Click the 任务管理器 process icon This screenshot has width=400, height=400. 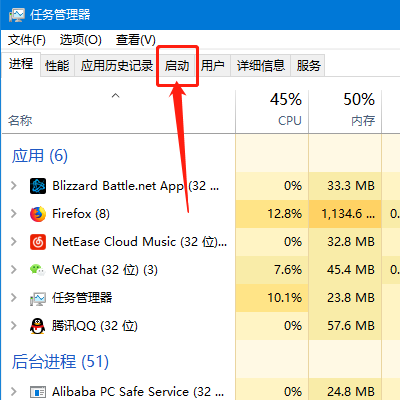click(38, 299)
